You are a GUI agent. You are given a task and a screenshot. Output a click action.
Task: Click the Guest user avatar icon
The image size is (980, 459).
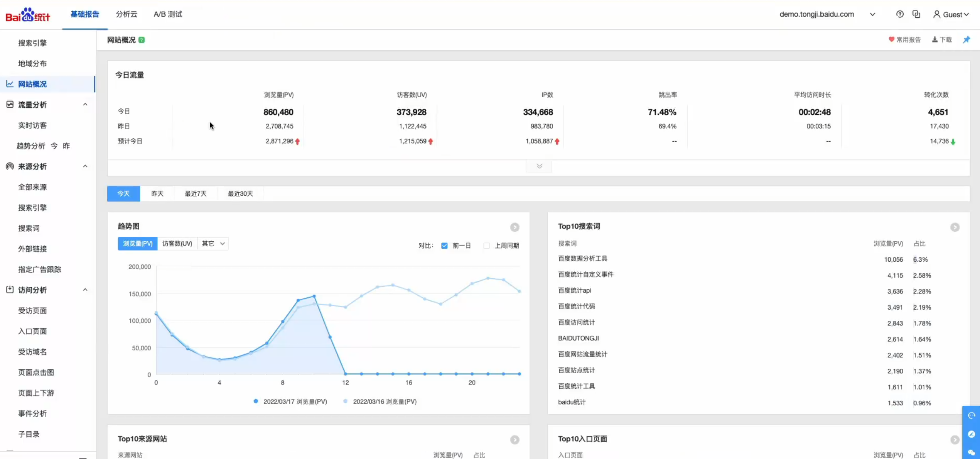pyautogui.click(x=936, y=14)
